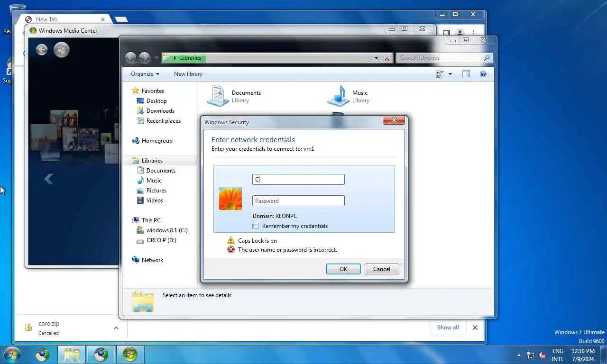This screenshot has width=607, height=364.
Task: Click the Libraries breadcrumb in address bar
Action: 191,58
